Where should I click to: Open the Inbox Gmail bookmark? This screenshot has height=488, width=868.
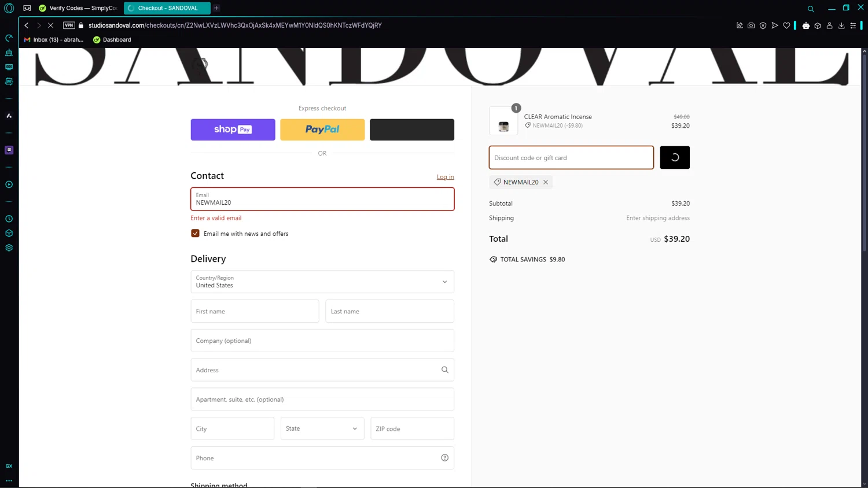(x=54, y=40)
